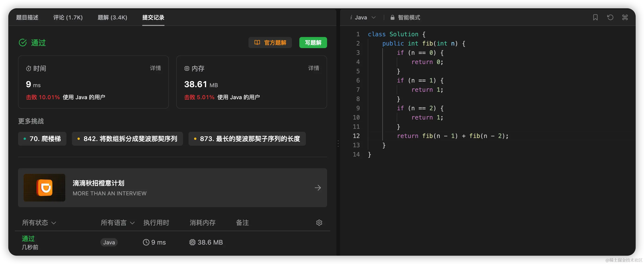
Task: Expand the 所有语言 filter dropdown
Action: point(118,223)
